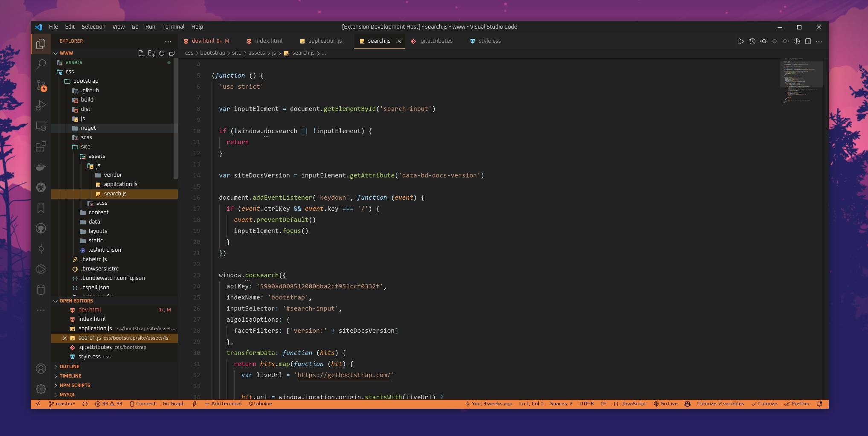Synchronize changes in status bar

click(85, 404)
